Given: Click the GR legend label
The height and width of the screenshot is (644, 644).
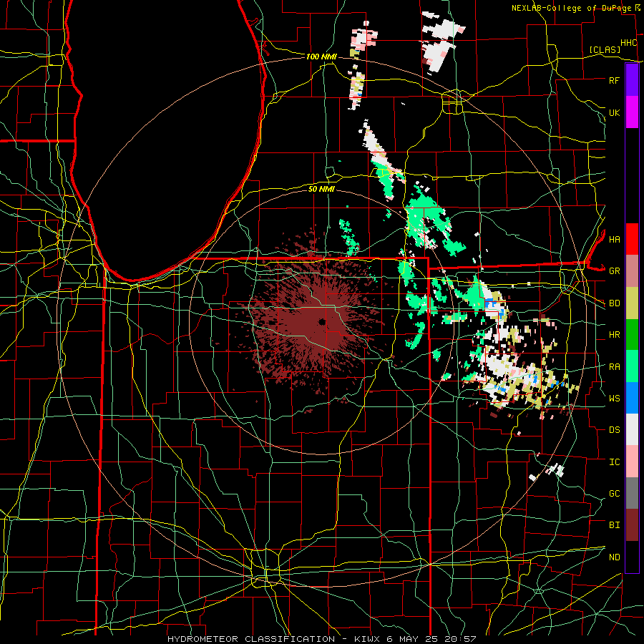Looking at the screenshot, I should (614, 271).
